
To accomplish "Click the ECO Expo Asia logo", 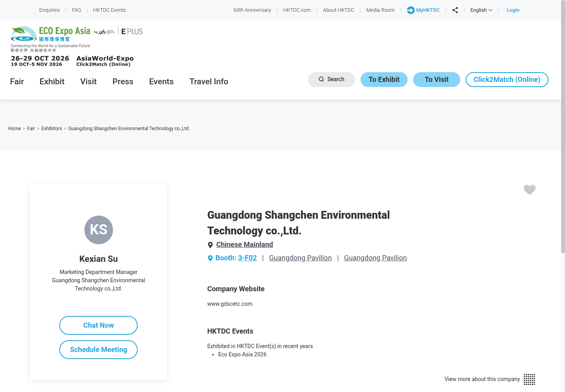I will [x=51, y=38].
